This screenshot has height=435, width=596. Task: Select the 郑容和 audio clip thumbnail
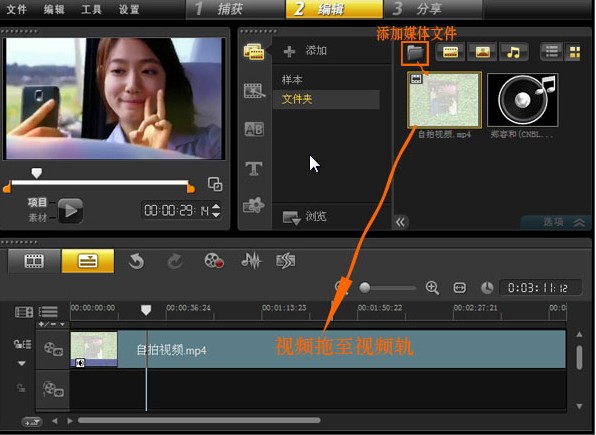pyautogui.click(x=523, y=100)
